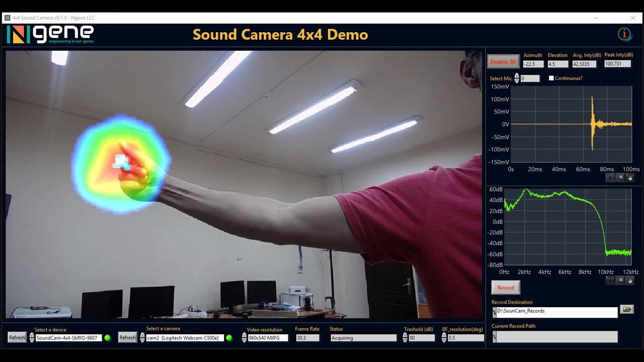
Task: Click the Sound Camera 4x4 Demo title
Action: click(x=280, y=35)
